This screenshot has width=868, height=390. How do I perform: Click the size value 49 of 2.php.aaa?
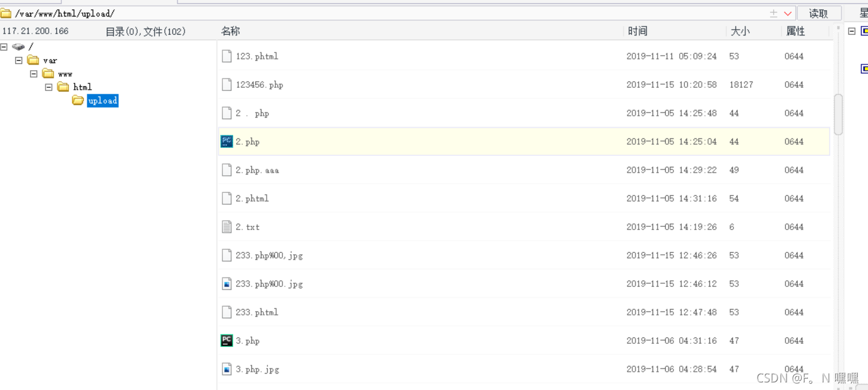click(734, 170)
